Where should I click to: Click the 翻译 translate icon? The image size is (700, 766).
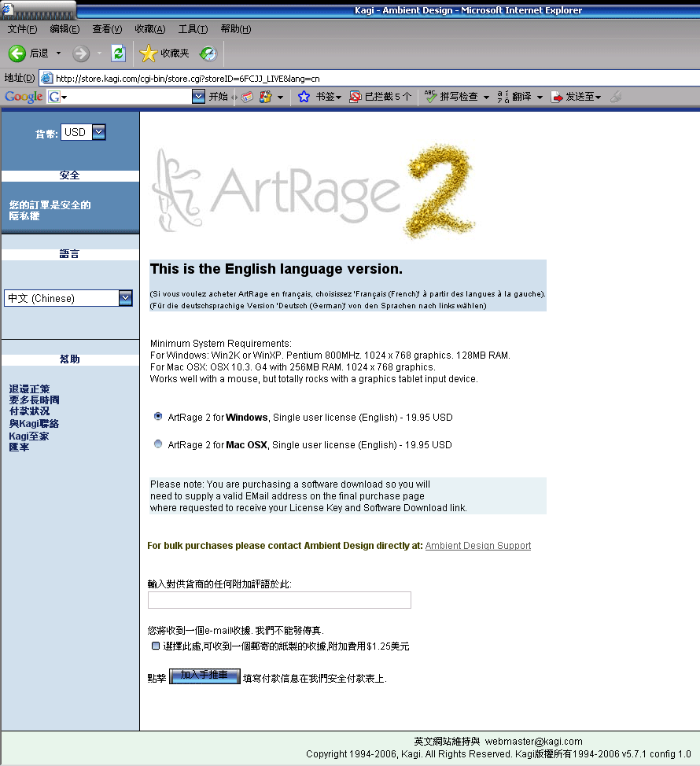coord(503,97)
